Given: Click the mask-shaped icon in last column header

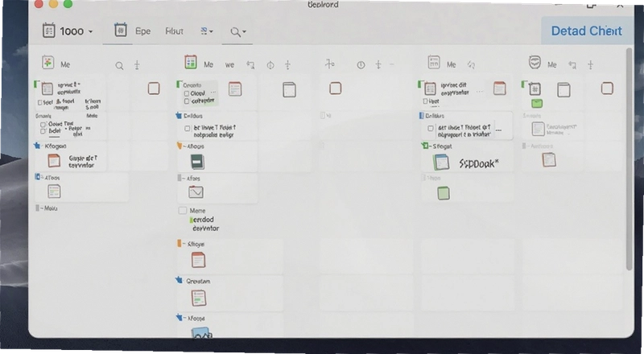Looking at the screenshot, I should tap(535, 63).
